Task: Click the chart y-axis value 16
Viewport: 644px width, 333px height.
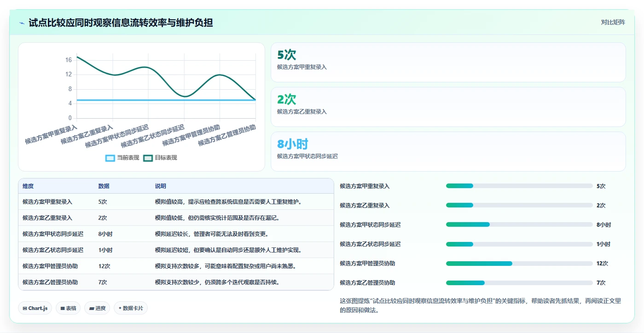Action: click(69, 60)
